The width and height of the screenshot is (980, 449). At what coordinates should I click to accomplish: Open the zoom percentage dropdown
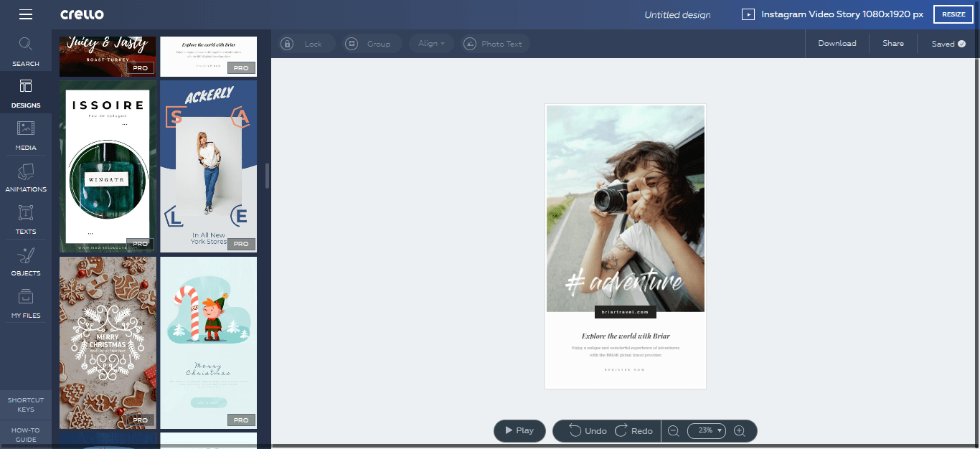(706, 430)
